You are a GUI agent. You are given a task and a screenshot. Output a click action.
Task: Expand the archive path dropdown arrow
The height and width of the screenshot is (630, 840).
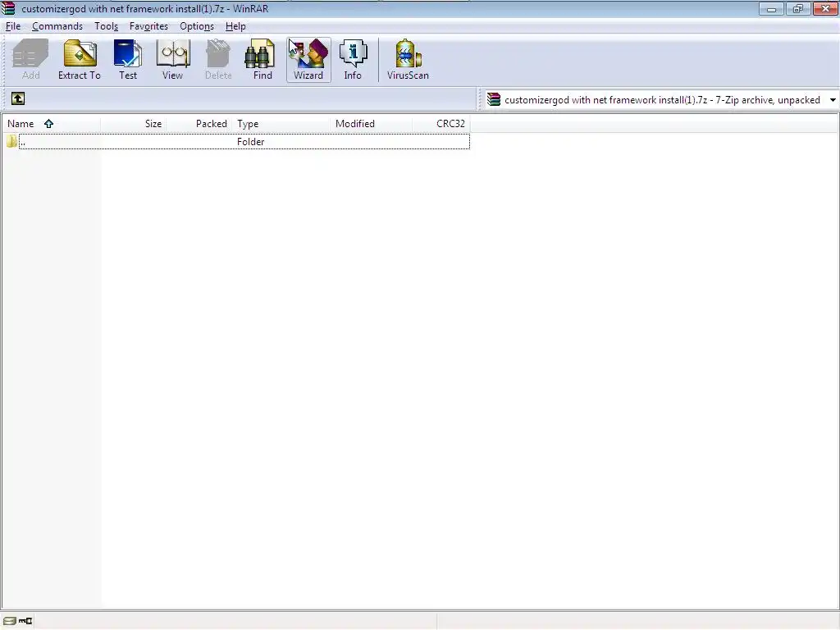pos(833,100)
